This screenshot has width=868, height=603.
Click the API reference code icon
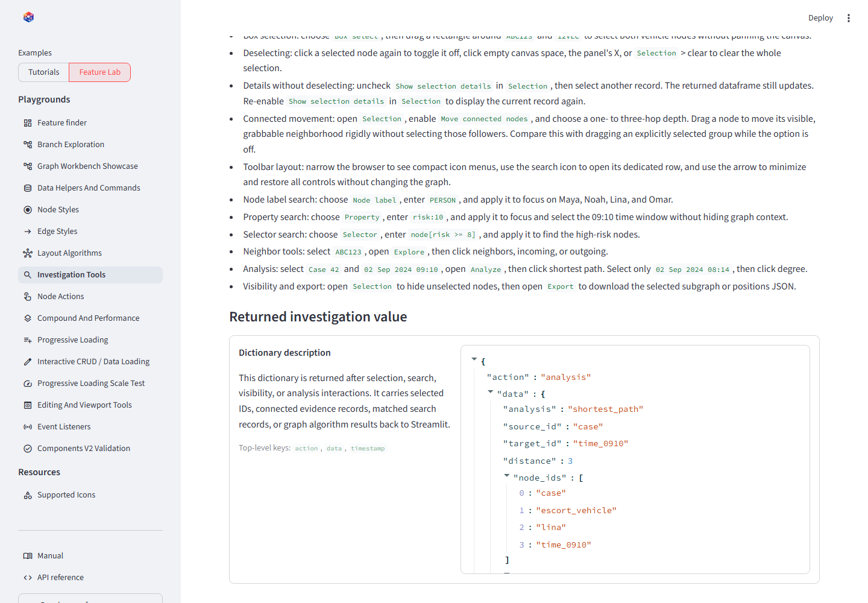click(x=28, y=578)
